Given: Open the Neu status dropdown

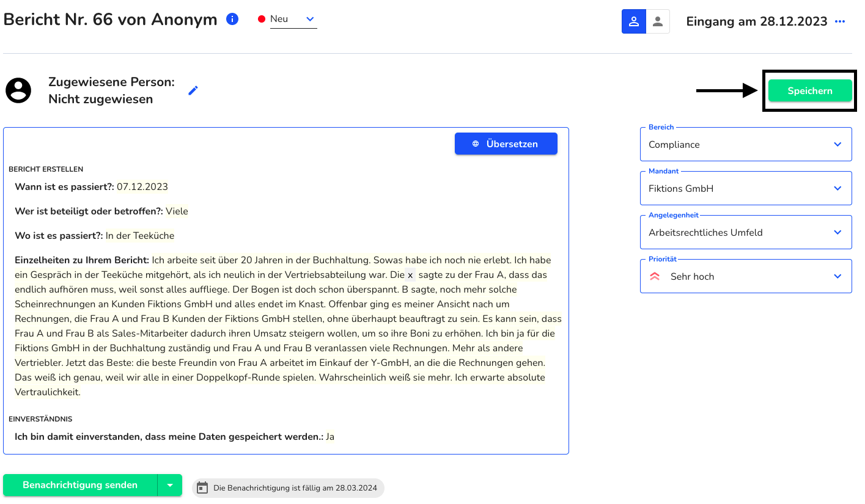Looking at the screenshot, I should coord(293,19).
